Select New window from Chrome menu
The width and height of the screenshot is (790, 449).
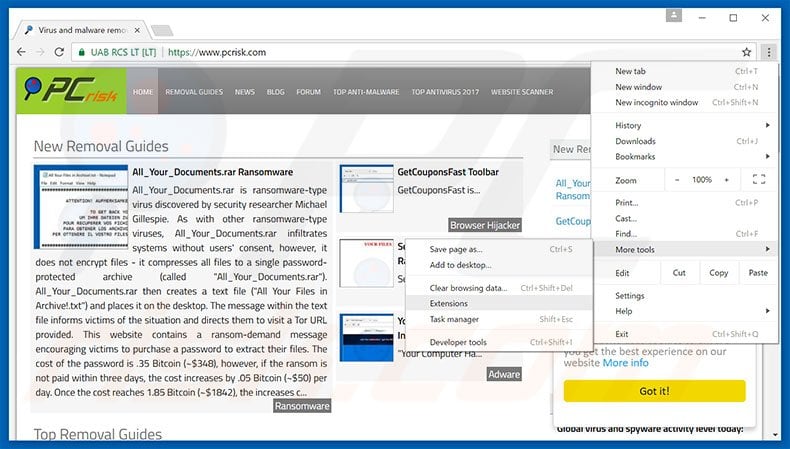point(686,87)
